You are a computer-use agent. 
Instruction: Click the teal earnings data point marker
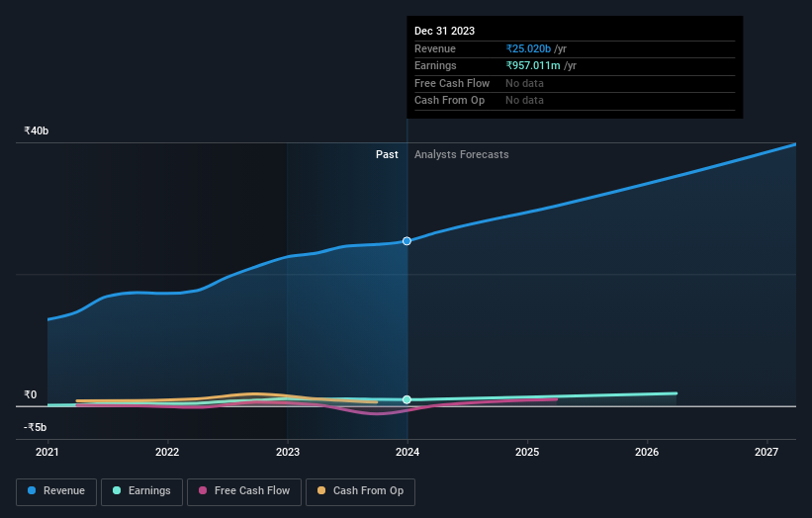(x=407, y=399)
